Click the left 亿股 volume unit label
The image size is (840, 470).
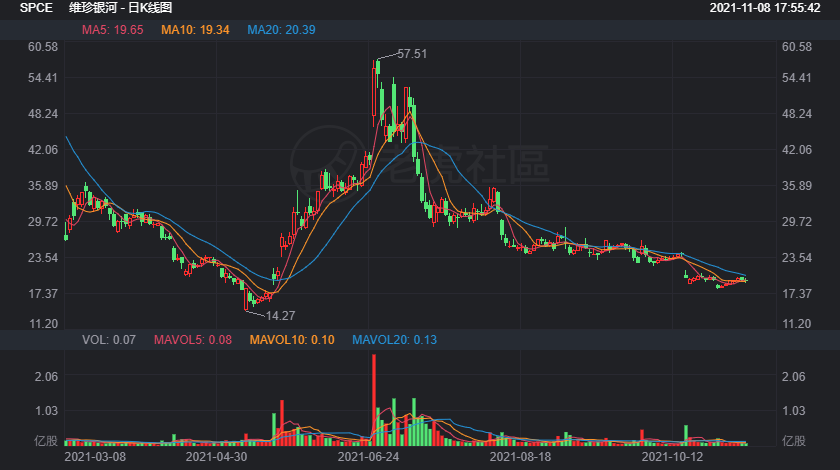pos(46,441)
